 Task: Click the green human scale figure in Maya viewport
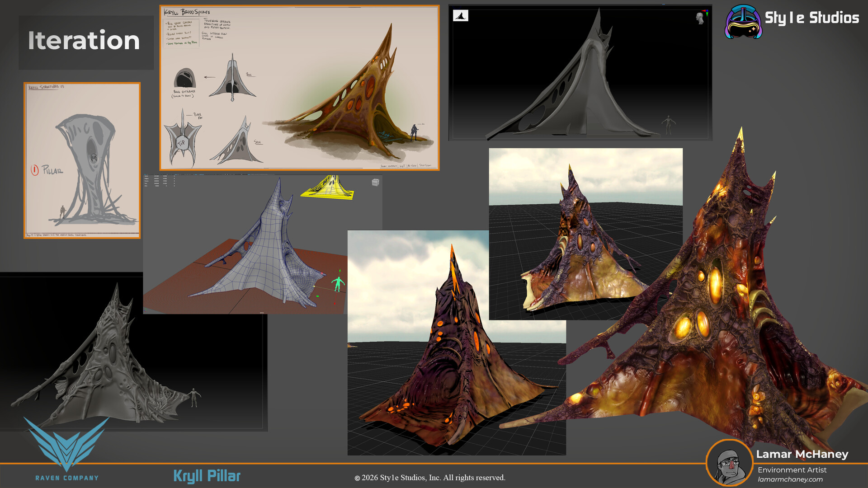pos(338,284)
